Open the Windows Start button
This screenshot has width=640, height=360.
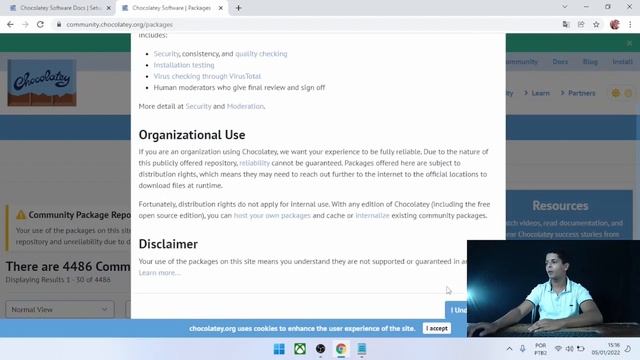(x=279, y=349)
